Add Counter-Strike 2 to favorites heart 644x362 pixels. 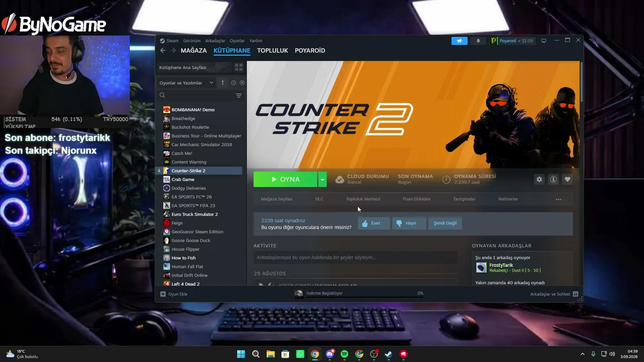point(568,179)
